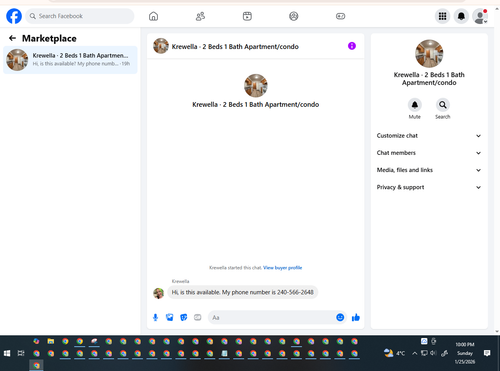Choose a sticker from the sticker icon
Screen dimensions: 500x371
(x=184, y=317)
